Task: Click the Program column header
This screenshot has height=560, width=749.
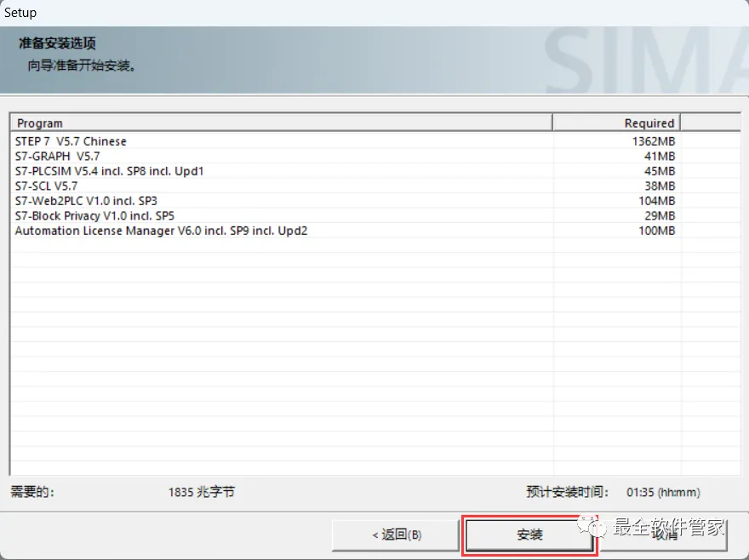Action: pos(281,123)
